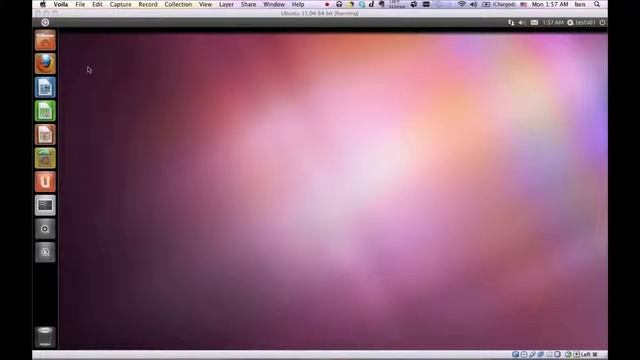Open the Capture menu
Image resolution: width=640 pixels, height=360 pixels.
tap(120, 4)
